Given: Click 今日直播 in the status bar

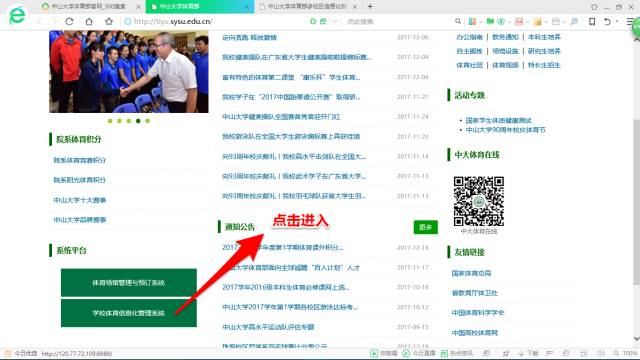Looking at the screenshot, I should click(419, 353).
